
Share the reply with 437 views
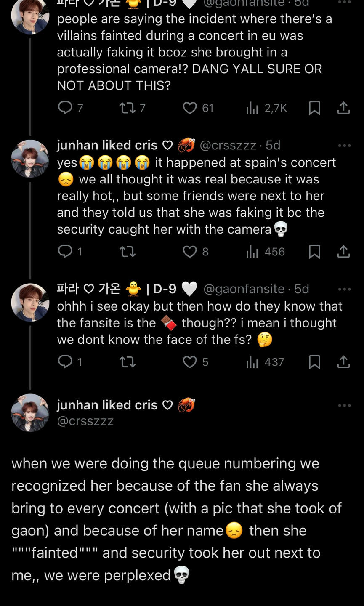(x=343, y=362)
